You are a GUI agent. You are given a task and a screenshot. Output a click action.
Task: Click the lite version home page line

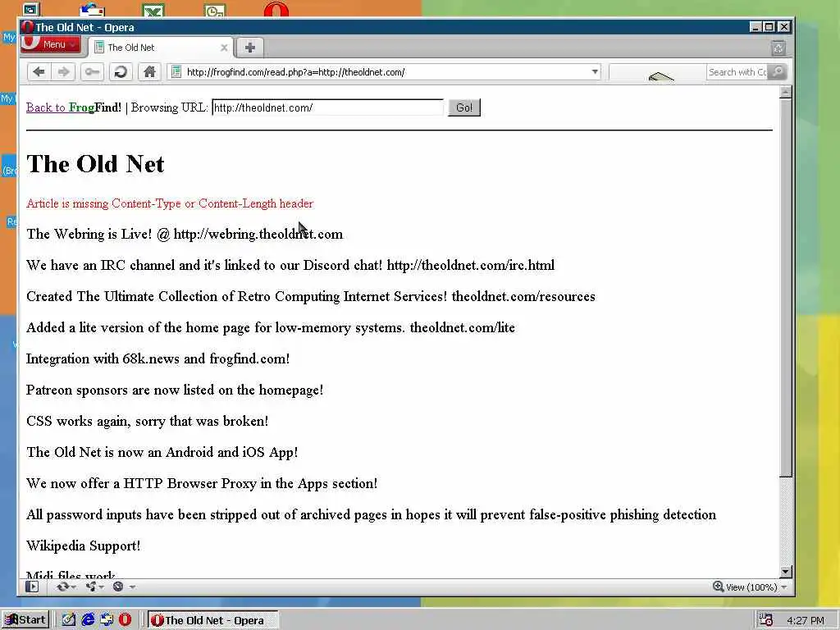[x=271, y=327]
